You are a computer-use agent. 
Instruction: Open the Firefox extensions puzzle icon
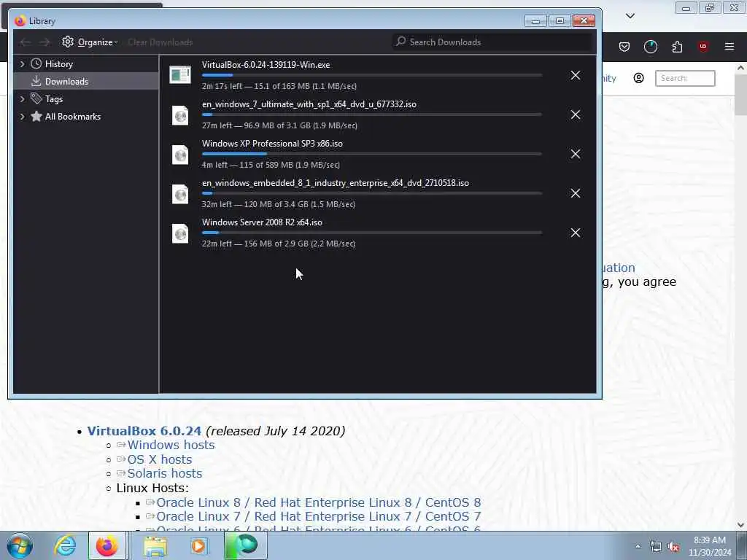(x=677, y=47)
